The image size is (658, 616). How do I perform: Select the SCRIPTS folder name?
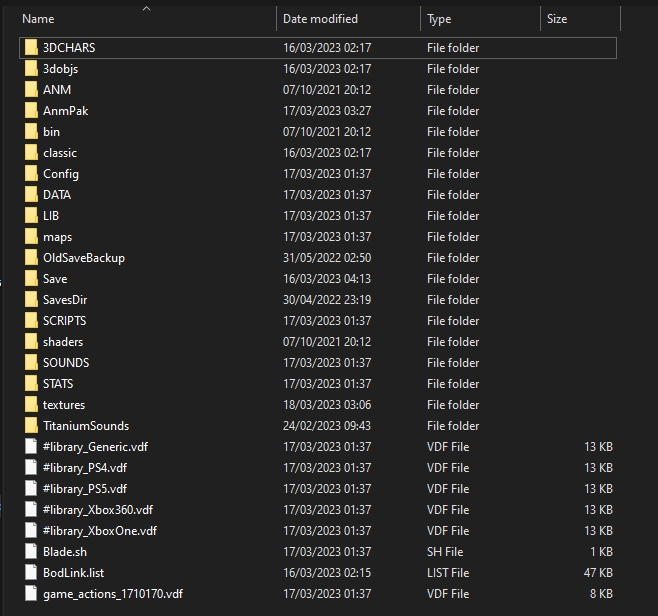click(x=65, y=321)
